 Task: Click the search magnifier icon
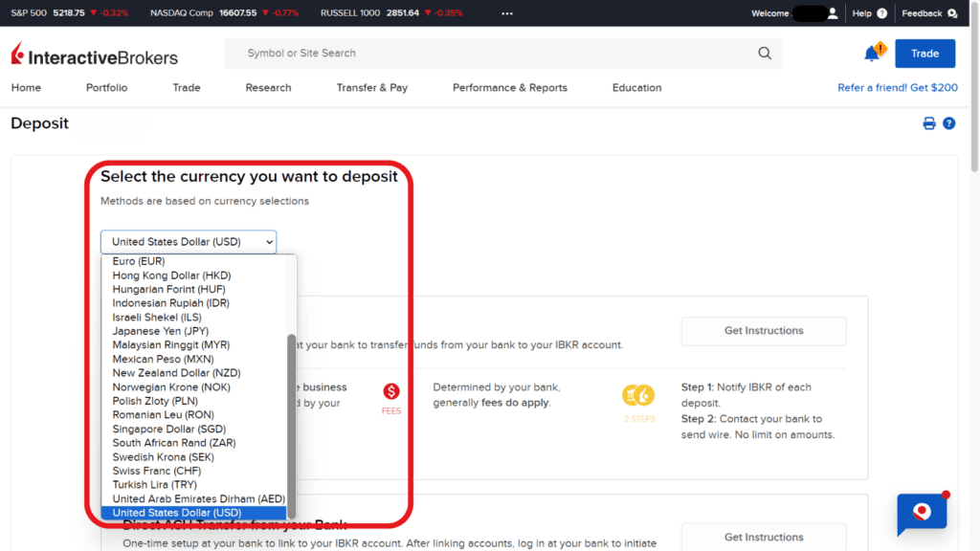click(763, 53)
